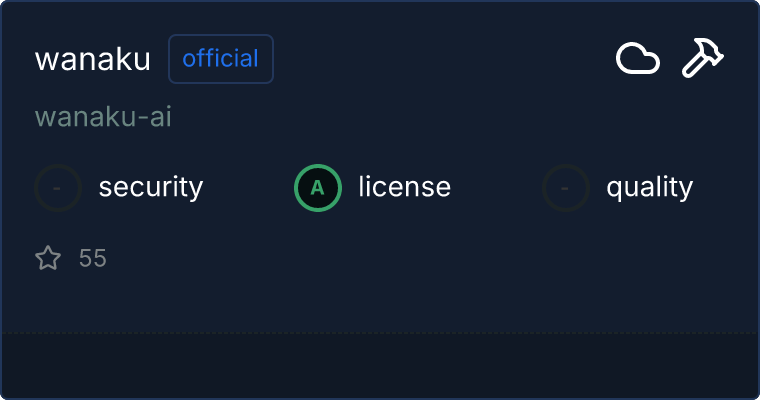This screenshot has height=400, width=760.
Task: Click the empty quality grade circle
Action: (566, 188)
